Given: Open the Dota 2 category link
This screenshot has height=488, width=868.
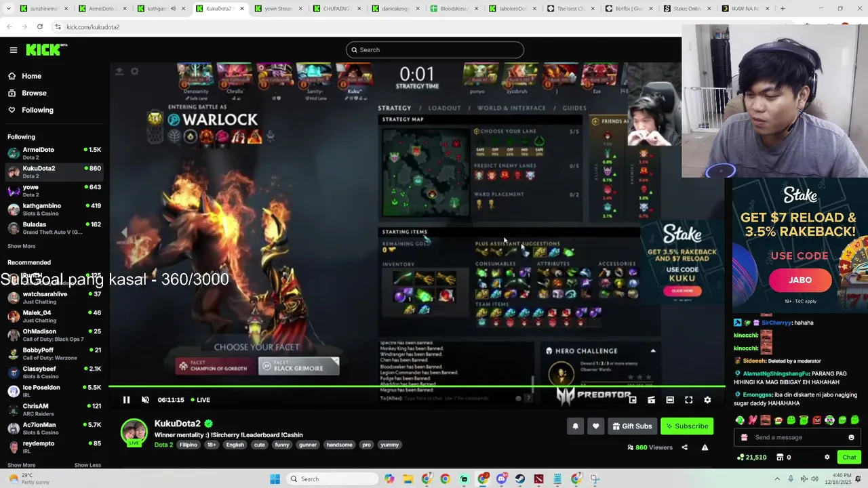Looking at the screenshot, I should pyautogui.click(x=163, y=445).
